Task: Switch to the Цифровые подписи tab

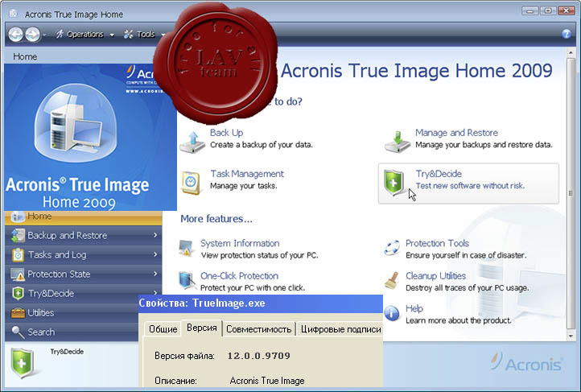Action: coord(341,329)
